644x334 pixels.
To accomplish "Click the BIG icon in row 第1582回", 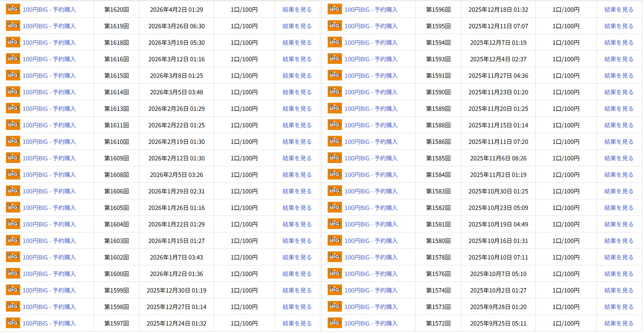I will 335,207.
